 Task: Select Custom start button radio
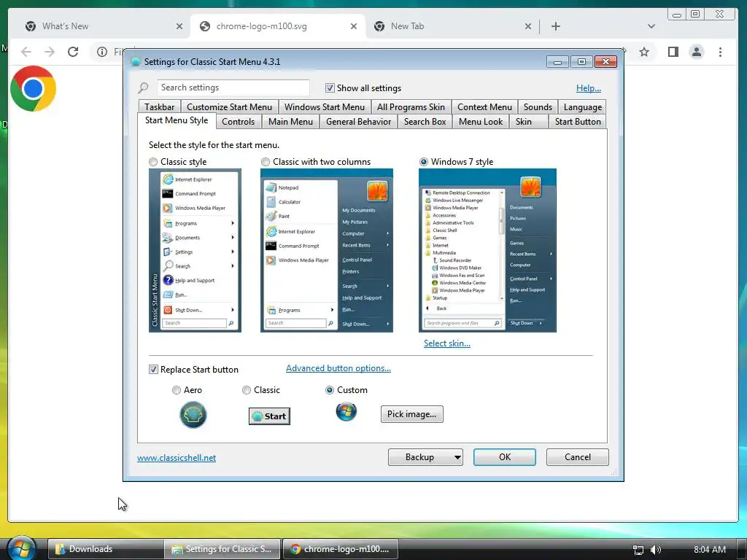329,390
